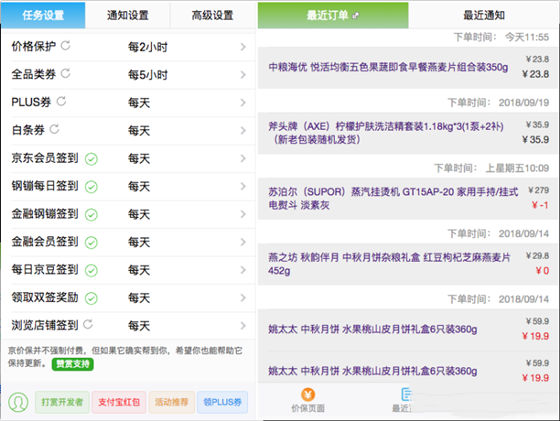Screen dimensions: 560x421
Task: Open 苏泊尔 SUPOR 挂烫机 order link
Action: (x=393, y=199)
